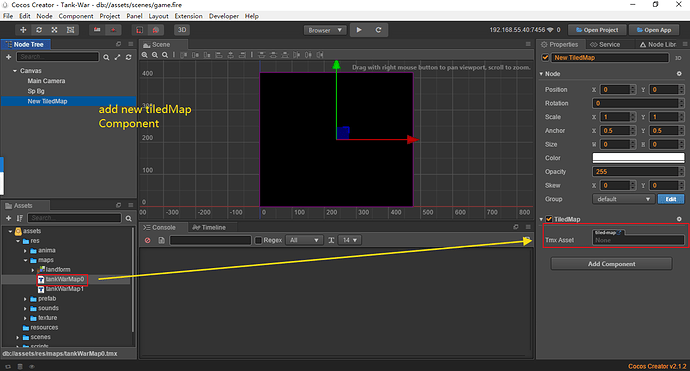Select the Rotate tool in top toolbar

(39, 30)
